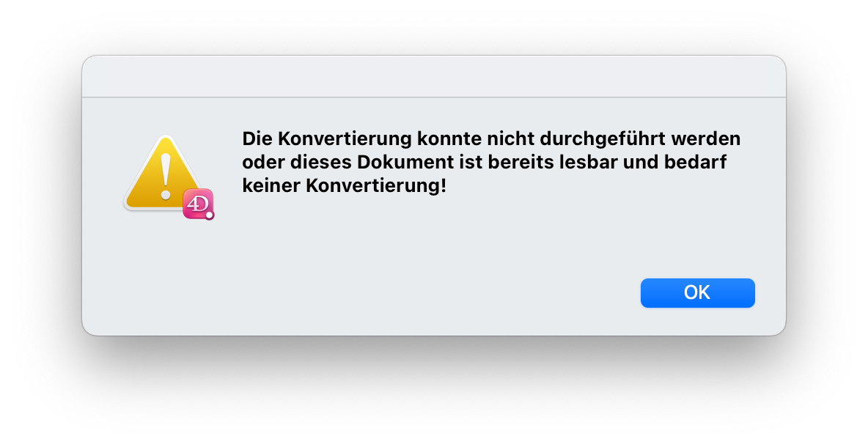This screenshot has height=444, width=868.
Task: Click the first line starting 'Die Konvertierung'
Action: [491, 138]
